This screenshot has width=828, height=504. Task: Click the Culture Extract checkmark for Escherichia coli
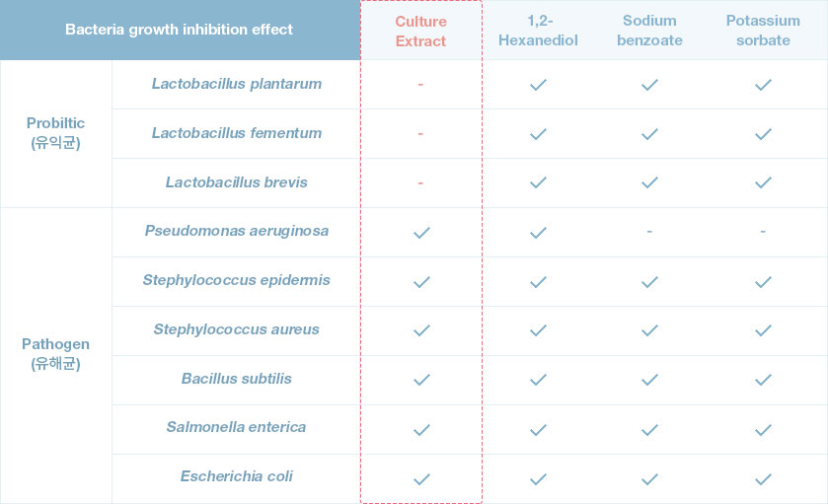(x=421, y=479)
